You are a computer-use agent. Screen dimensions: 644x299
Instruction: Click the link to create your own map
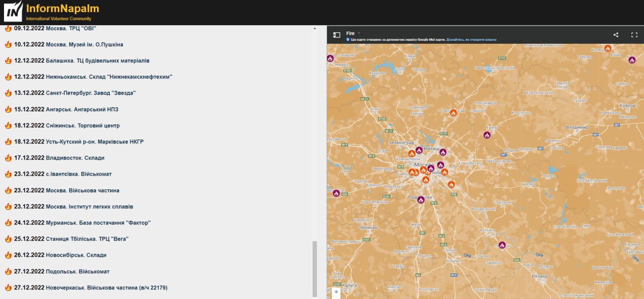(x=471, y=39)
